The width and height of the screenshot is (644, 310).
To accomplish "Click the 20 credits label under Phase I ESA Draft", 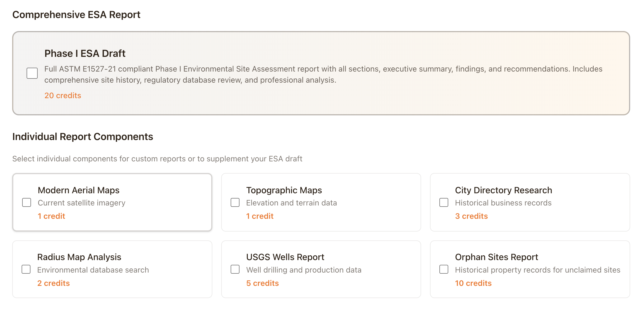I will click(63, 95).
